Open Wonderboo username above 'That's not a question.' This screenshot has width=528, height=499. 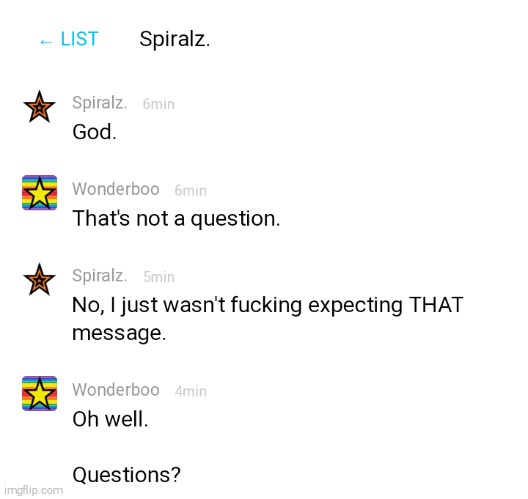116,189
